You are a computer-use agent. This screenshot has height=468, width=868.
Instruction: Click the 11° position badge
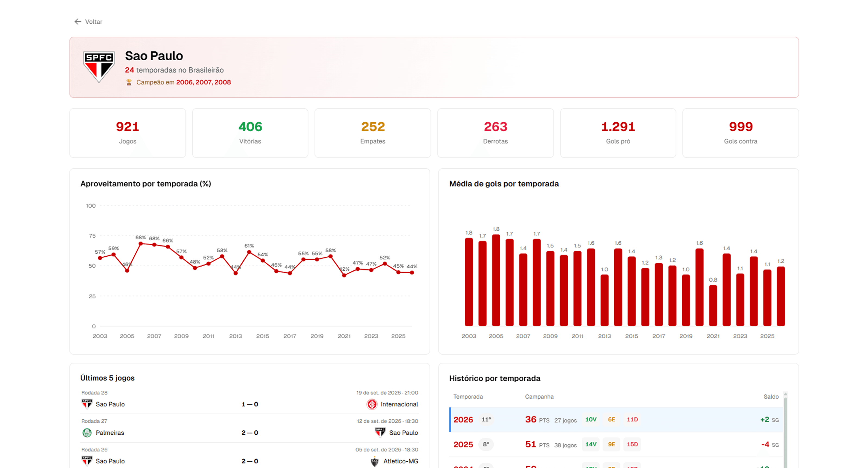pos(486,419)
